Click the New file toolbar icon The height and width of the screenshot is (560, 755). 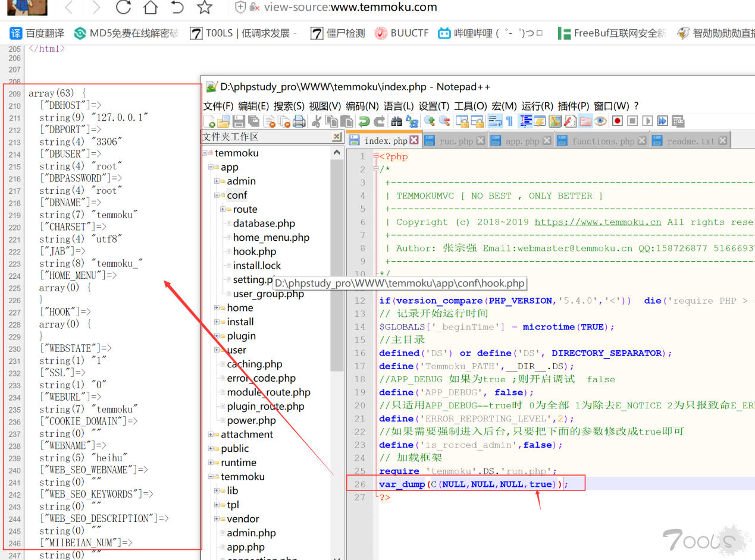click(x=209, y=121)
